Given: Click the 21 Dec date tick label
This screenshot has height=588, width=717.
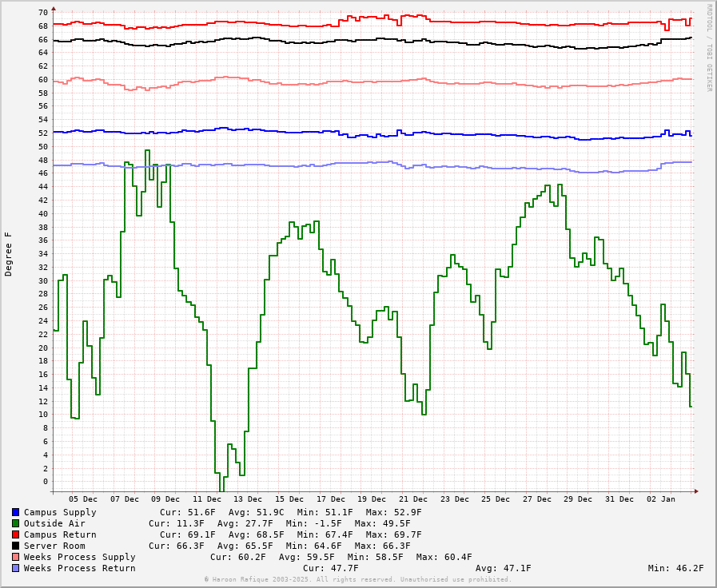Looking at the screenshot, I should pos(413,499).
